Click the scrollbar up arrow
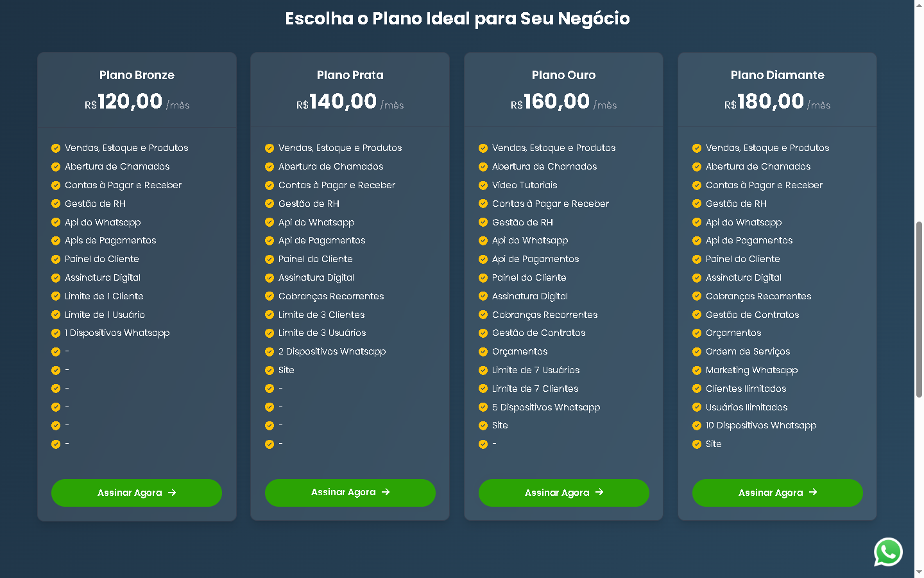Viewport: 924px width, 578px height. tap(919, 4)
